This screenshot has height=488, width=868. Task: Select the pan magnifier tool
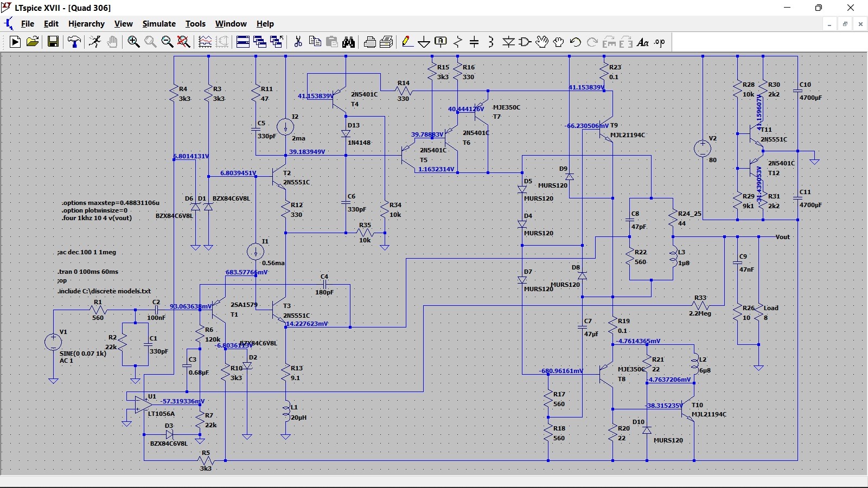[150, 42]
